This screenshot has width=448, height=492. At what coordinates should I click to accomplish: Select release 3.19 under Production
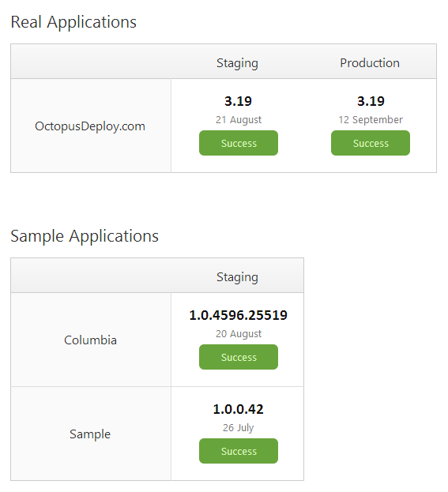(371, 101)
